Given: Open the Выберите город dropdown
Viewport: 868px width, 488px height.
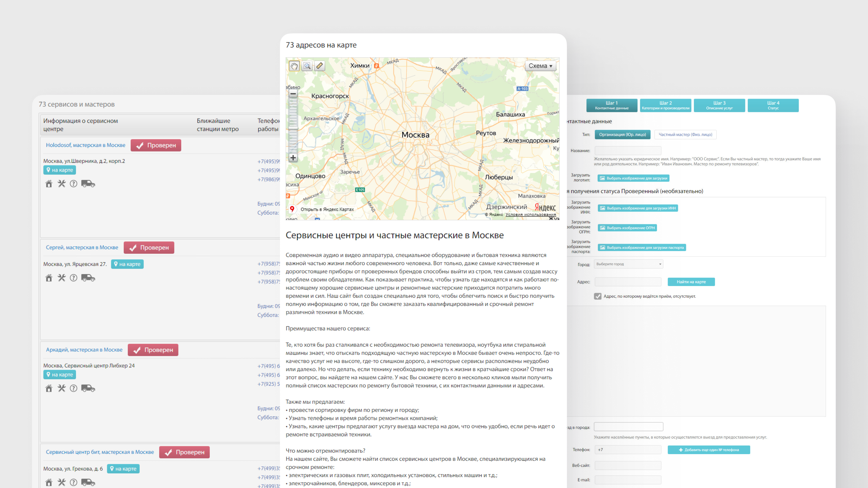Looking at the screenshot, I should [x=628, y=264].
